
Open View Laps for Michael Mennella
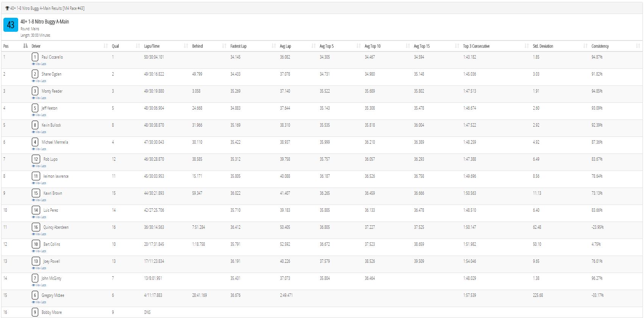point(39,149)
